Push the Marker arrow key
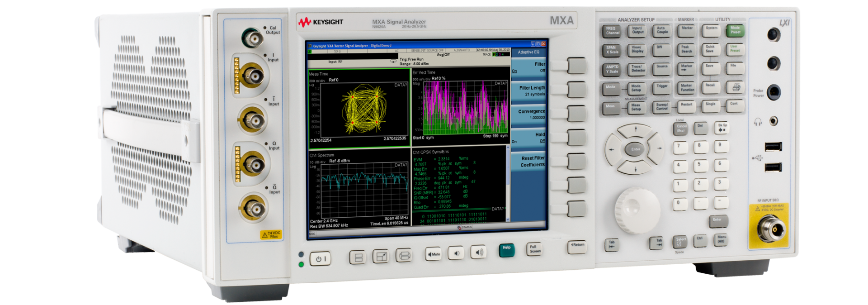868x305 pixels. (x=687, y=68)
